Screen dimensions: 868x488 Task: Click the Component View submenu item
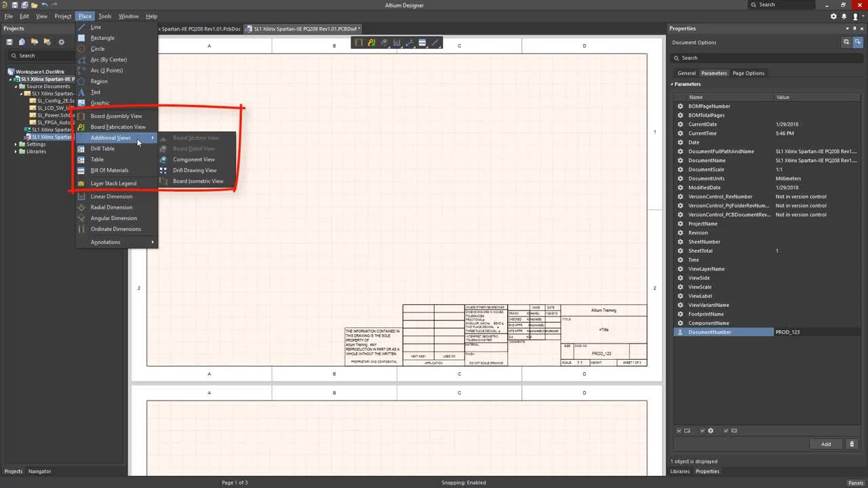(193, 159)
